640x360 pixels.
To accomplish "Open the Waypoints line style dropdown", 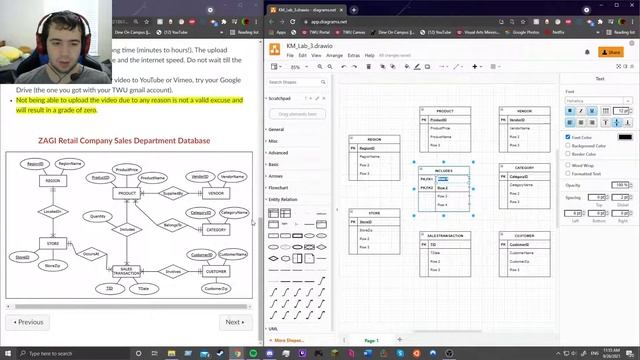I will point(458,67).
